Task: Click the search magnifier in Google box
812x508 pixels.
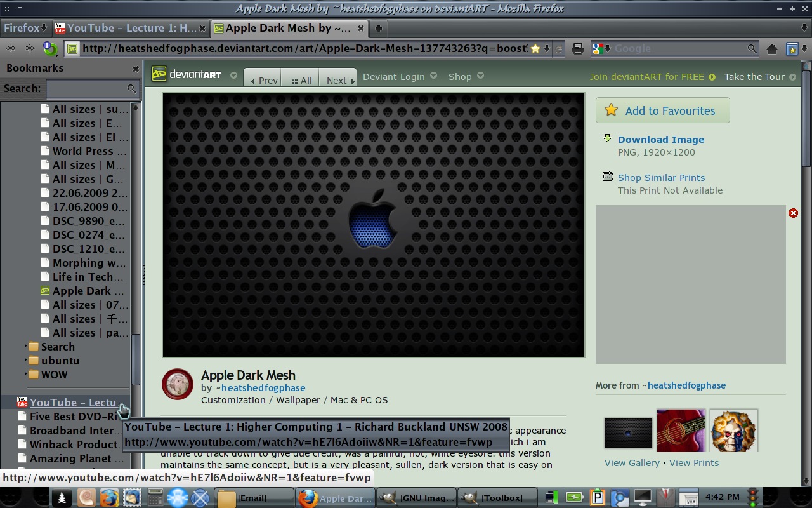Action: pyautogui.click(x=752, y=49)
